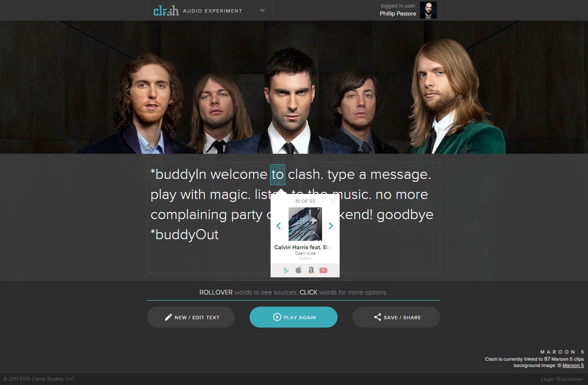588x385 pixels.
Task: Click the Play Again button
Action: pos(294,317)
